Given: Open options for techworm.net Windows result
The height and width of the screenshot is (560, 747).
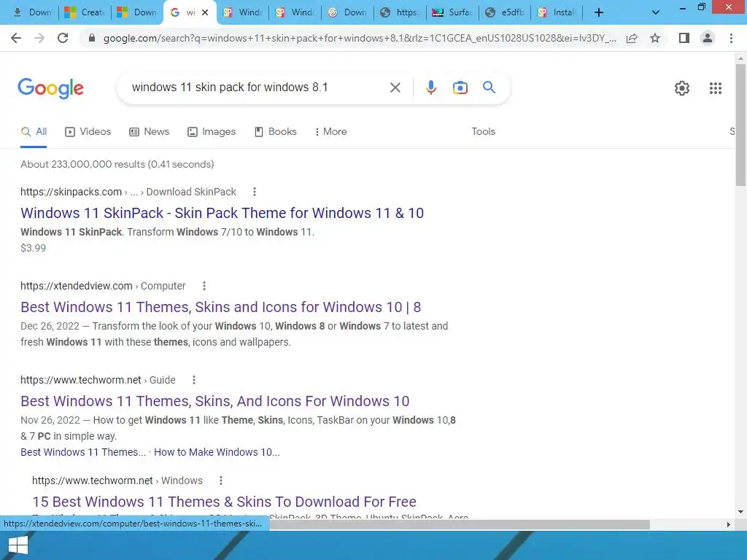Looking at the screenshot, I should coord(220,481).
